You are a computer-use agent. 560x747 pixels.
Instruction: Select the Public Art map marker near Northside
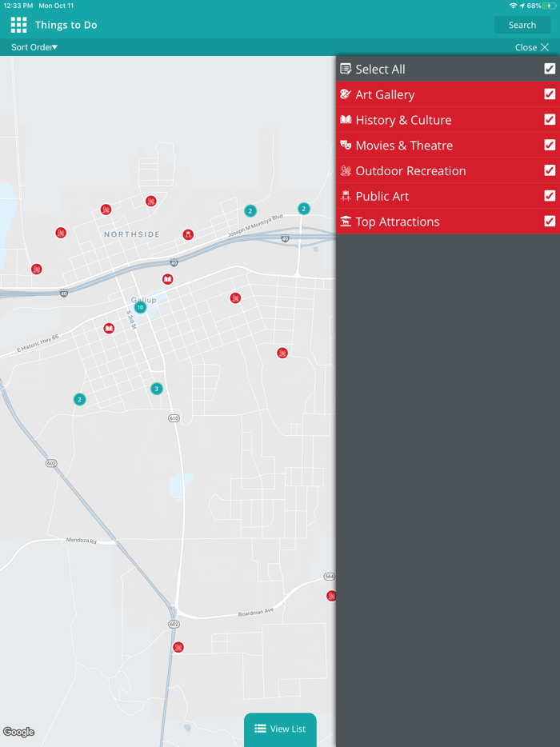pos(188,234)
